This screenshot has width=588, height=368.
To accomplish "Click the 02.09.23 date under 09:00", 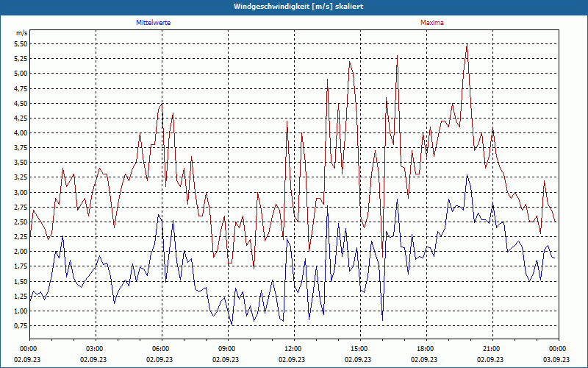I will 226,359.
